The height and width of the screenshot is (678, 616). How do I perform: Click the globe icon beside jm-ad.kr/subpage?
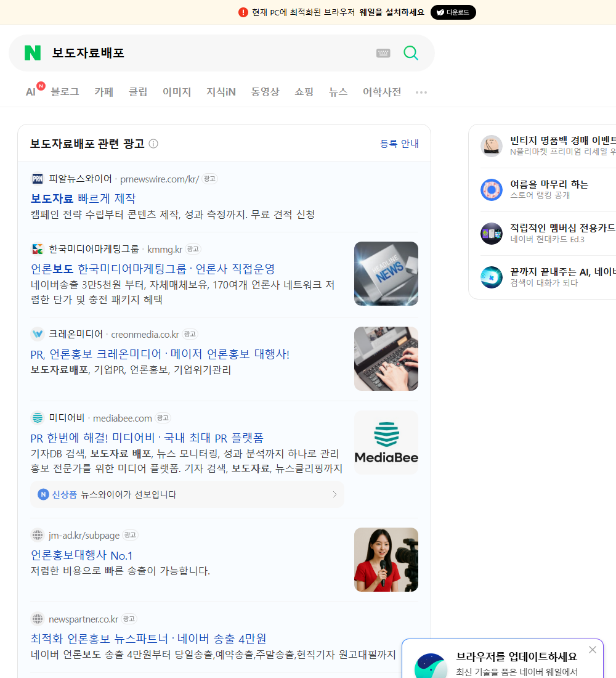point(38,535)
